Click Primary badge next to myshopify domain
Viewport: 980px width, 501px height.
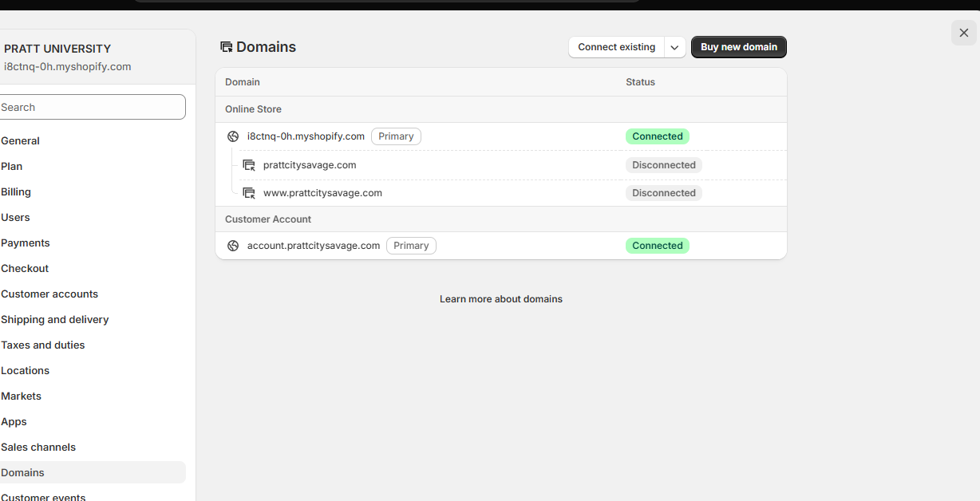click(x=396, y=136)
